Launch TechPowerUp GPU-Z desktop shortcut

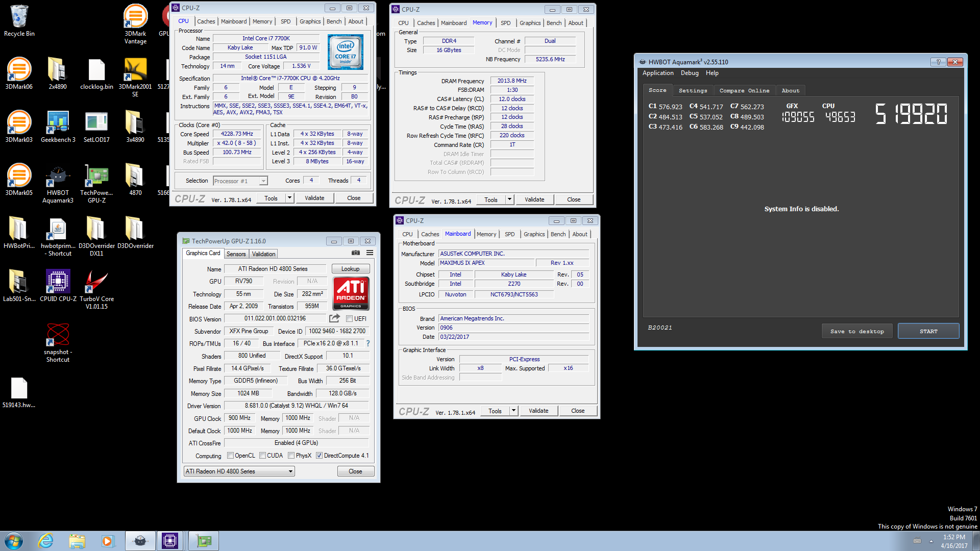[x=96, y=184]
